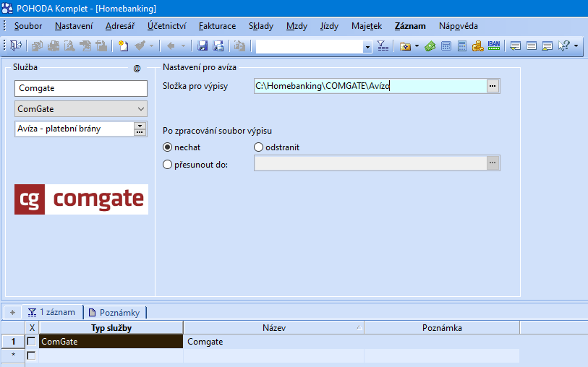Viewport: 588px width, 367px height.
Task: Open the Fakturace menu
Action: click(x=217, y=26)
